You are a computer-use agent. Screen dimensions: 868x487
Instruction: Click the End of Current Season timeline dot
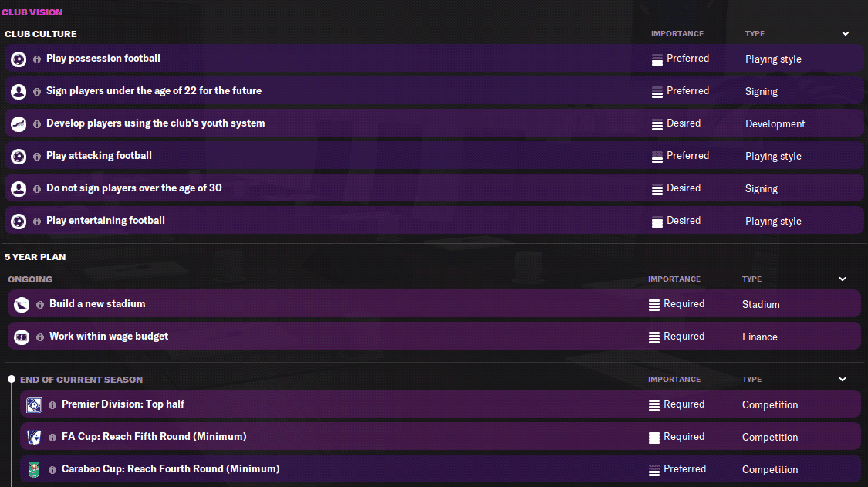[x=11, y=380]
